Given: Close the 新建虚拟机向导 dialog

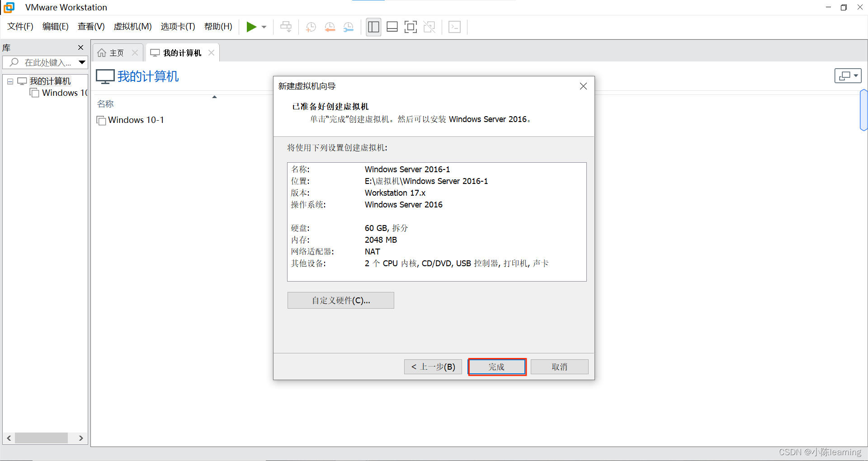Looking at the screenshot, I should point(583,86).
